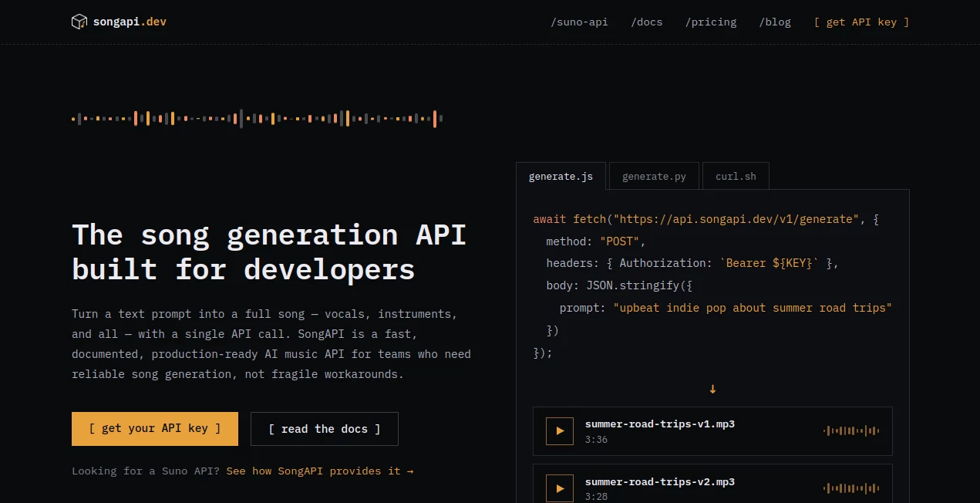Viewport: 980px width, 503px height.
Task: Click the summer-road-trips-v1.mp3 filename
Action: pos(660,424)
